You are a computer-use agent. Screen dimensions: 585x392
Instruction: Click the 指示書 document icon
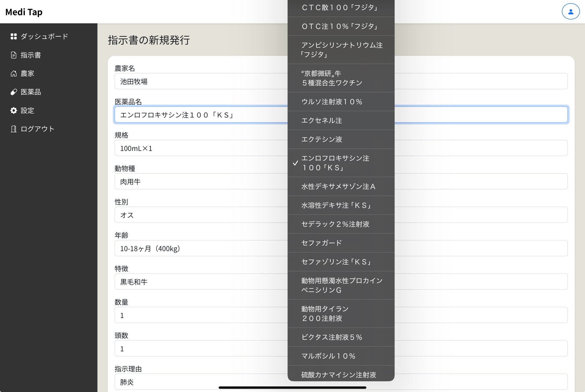13,55
